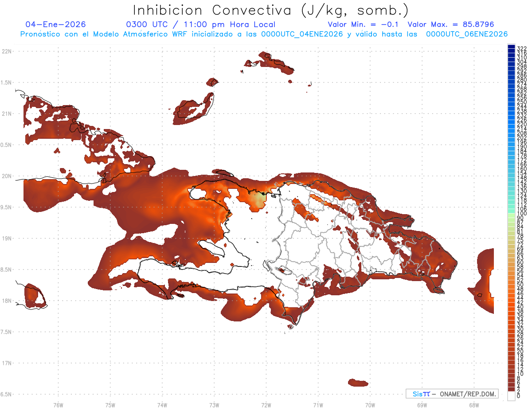Click the blue 'Sis' logo text

pos(418,394)
